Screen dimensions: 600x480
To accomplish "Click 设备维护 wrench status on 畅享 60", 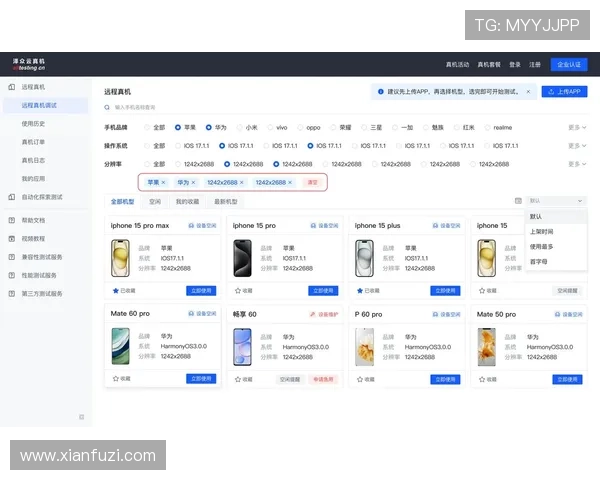I will (x=313, y=315).
